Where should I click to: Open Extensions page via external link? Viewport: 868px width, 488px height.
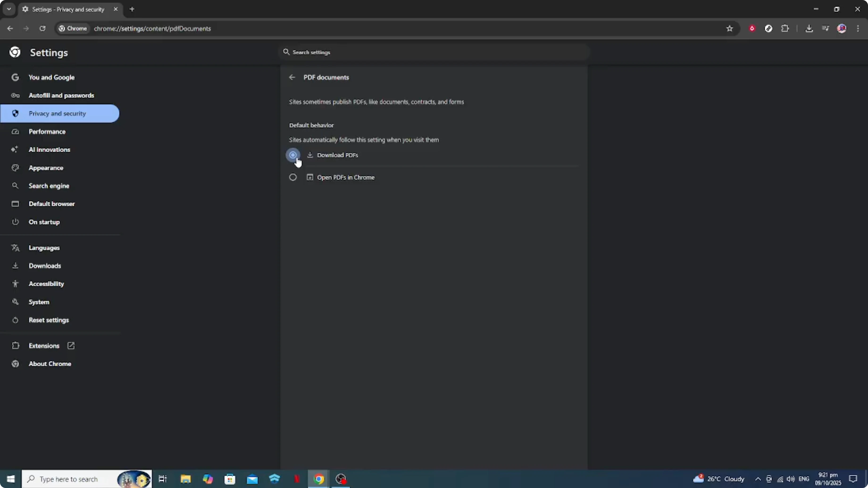click(71, 346)
